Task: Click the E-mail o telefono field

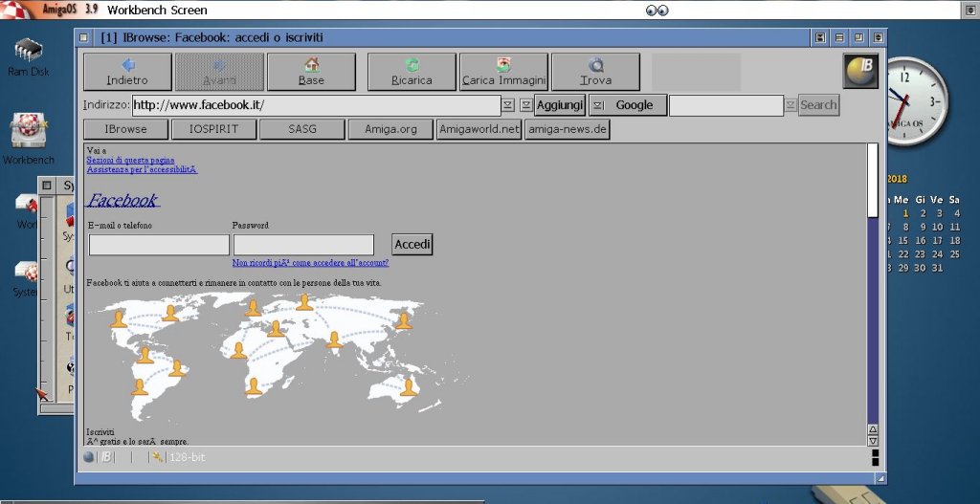Action: 159,245
